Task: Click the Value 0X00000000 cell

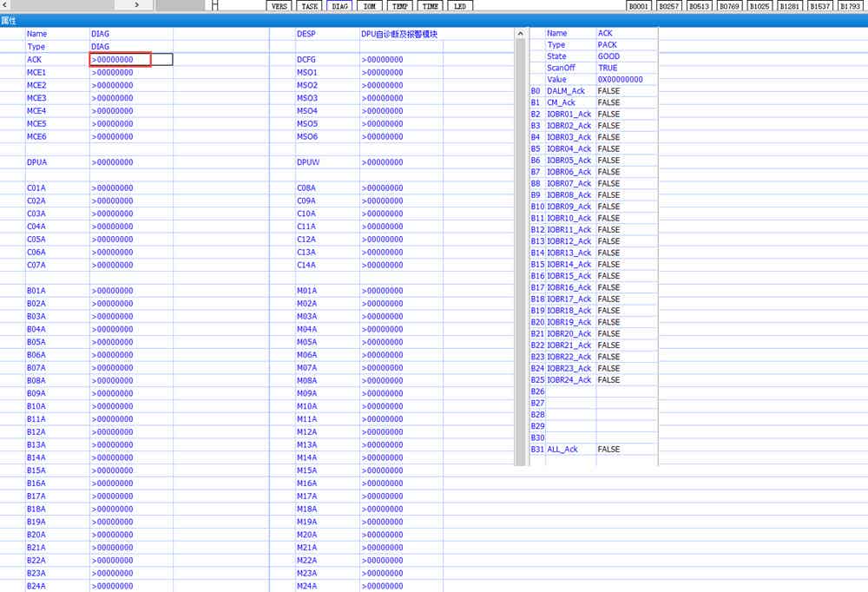Action: click(628, 79)
